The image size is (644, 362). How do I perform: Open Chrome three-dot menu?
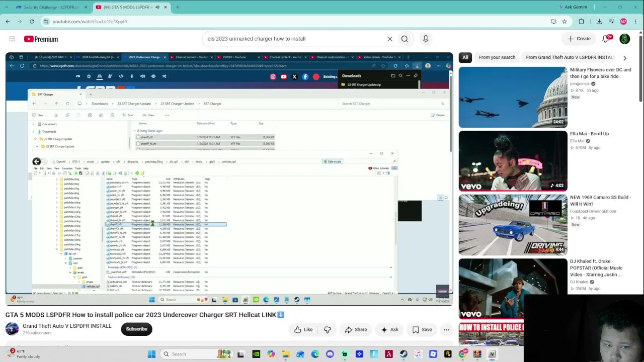[x=636, y=22]
